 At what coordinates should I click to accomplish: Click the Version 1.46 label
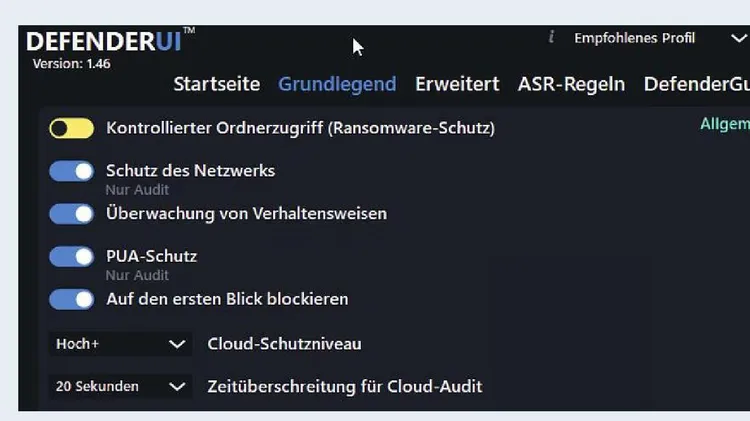(x=71, y=64)
